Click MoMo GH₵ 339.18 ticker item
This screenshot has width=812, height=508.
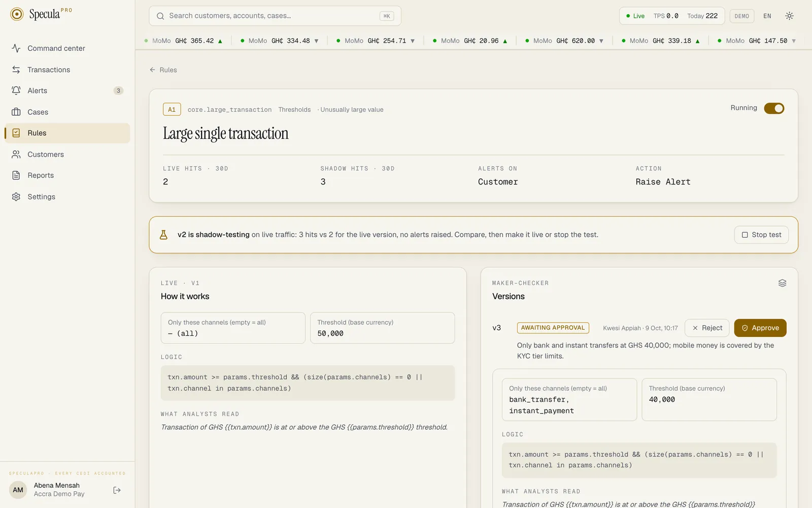661,41
